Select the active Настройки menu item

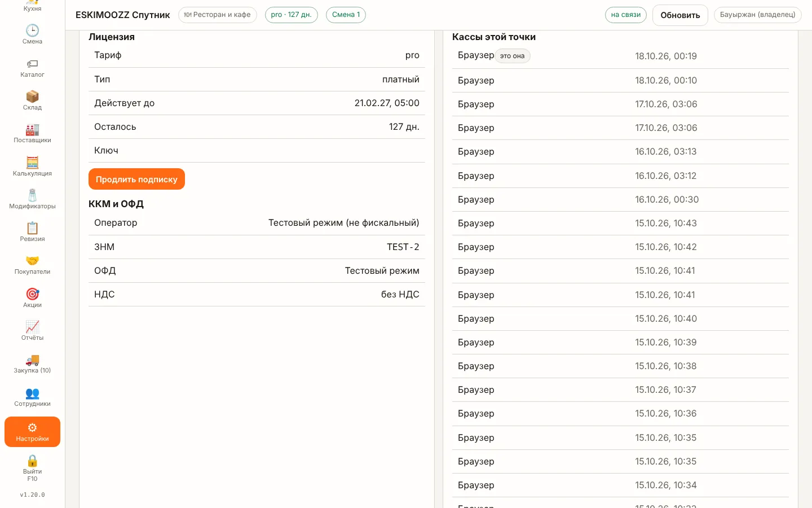coord(32,432)
